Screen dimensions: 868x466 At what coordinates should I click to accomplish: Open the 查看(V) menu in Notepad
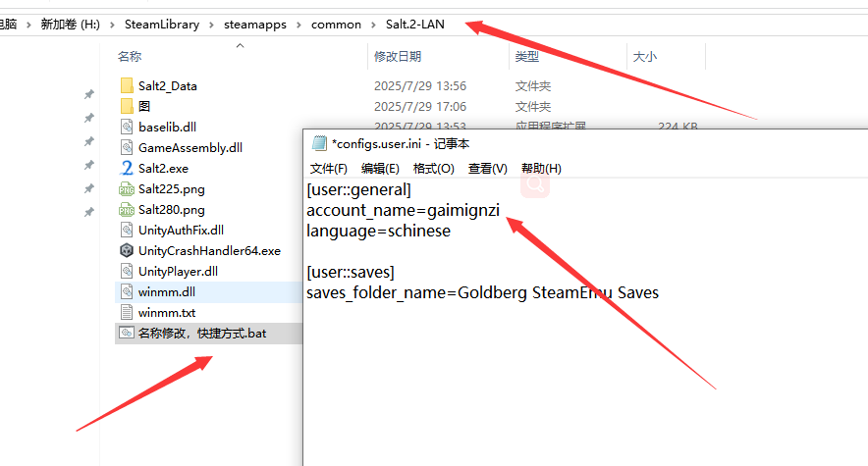coord(487,169)
